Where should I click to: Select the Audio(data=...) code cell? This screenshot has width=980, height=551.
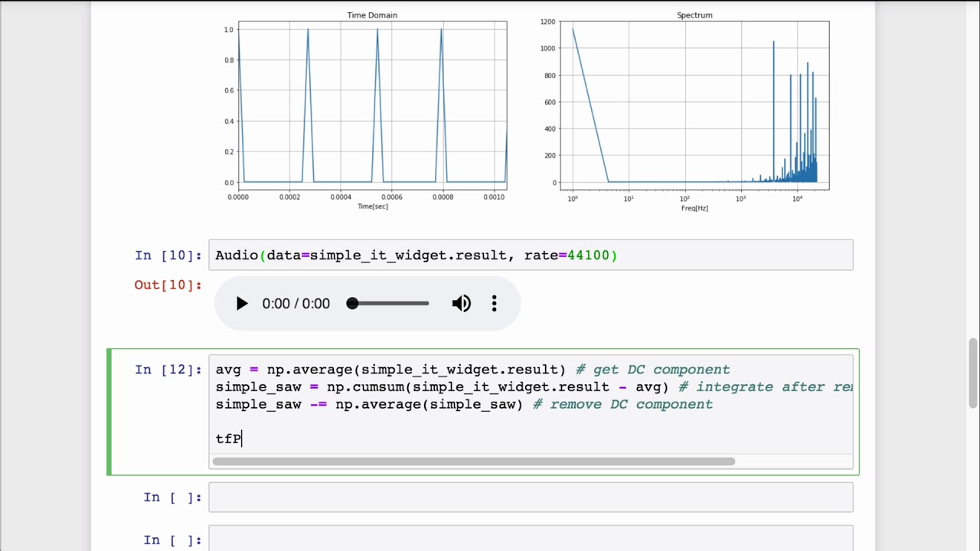(531, 255)
